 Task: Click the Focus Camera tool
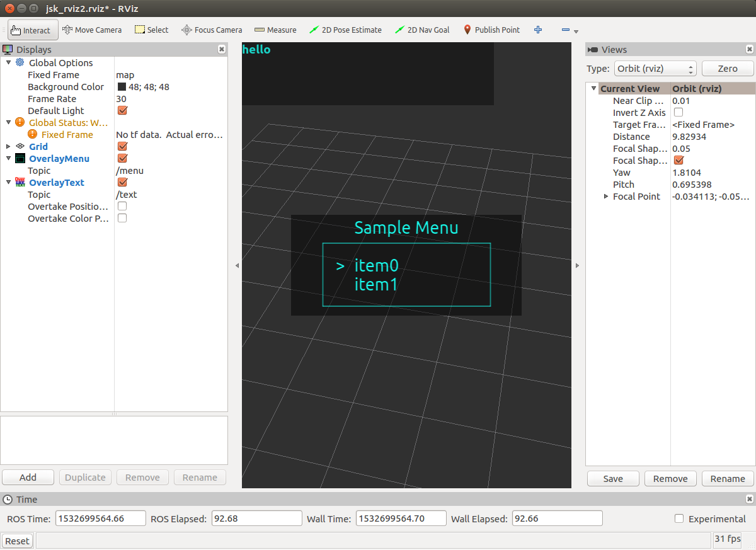(212, 30)
